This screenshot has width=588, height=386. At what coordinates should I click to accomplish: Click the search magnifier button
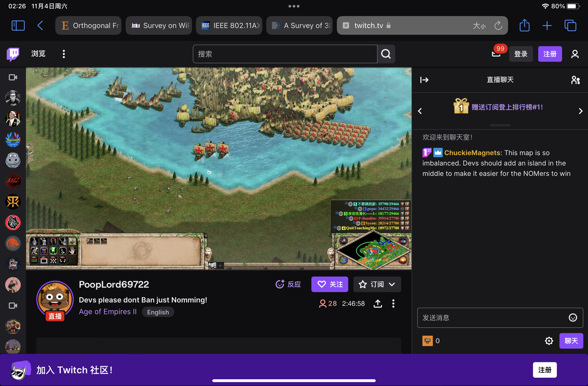[386, 54]
